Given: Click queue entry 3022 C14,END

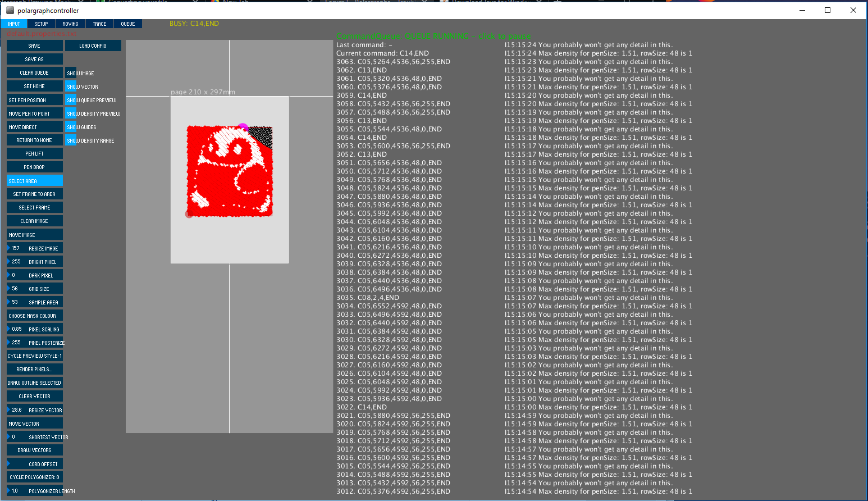Looking at the screenshot, I should [x=362, y=407].
